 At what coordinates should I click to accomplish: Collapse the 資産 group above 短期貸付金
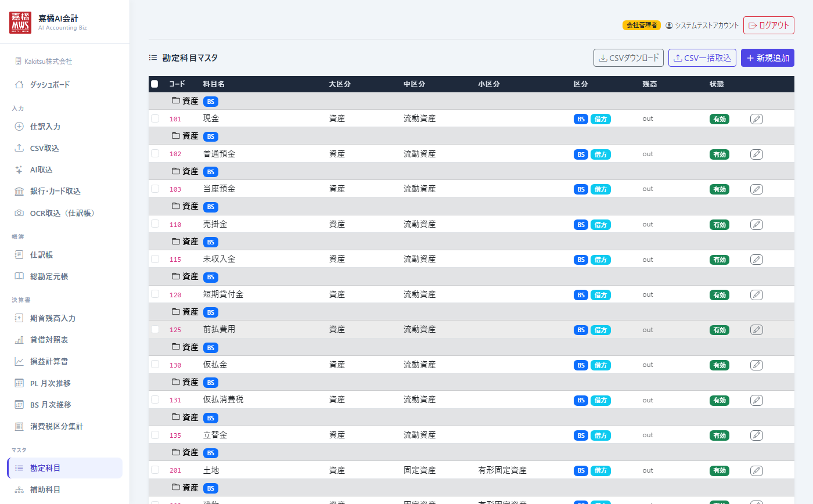pyautogui.click(x=471, y=276)
